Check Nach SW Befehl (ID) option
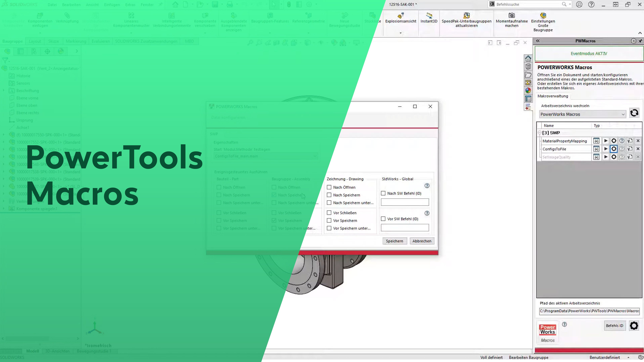The height and width of the screenshot is (362, 644). coord(383,193)
